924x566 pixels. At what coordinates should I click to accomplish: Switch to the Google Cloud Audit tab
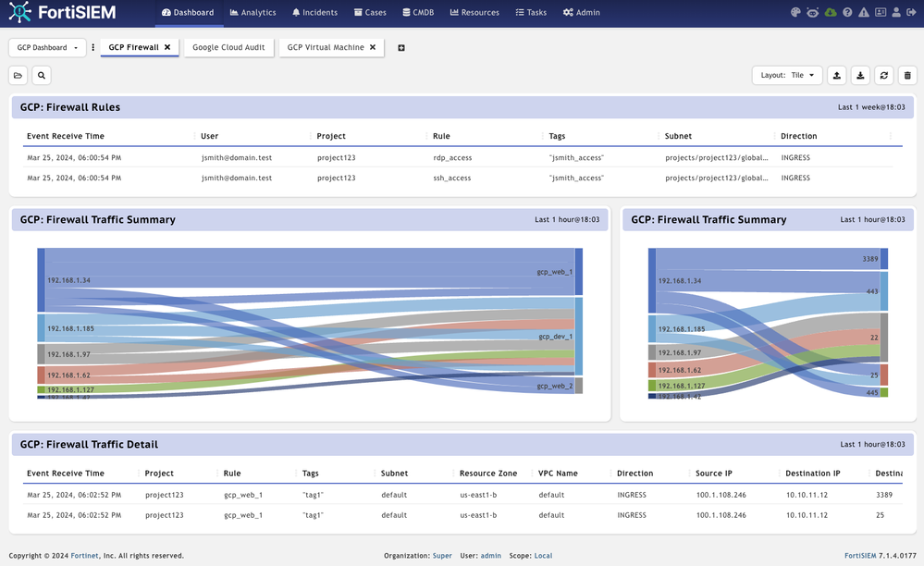click(x=228, y=48)
